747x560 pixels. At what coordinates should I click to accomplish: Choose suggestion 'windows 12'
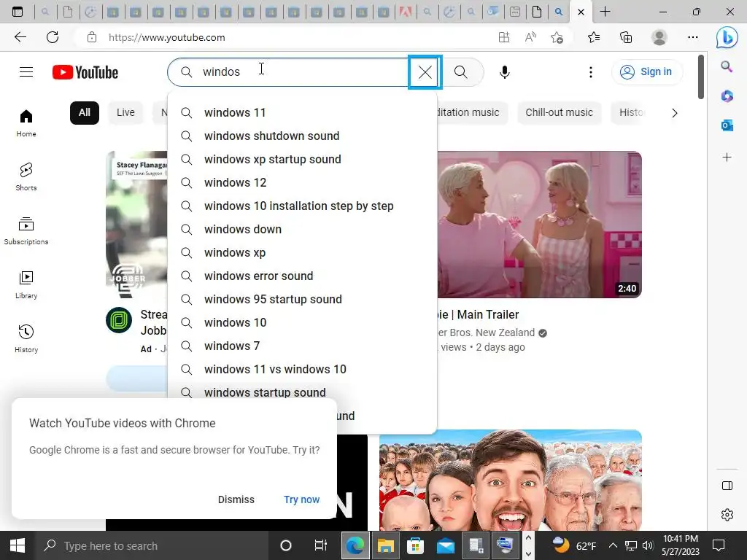[x=302, y=183]
